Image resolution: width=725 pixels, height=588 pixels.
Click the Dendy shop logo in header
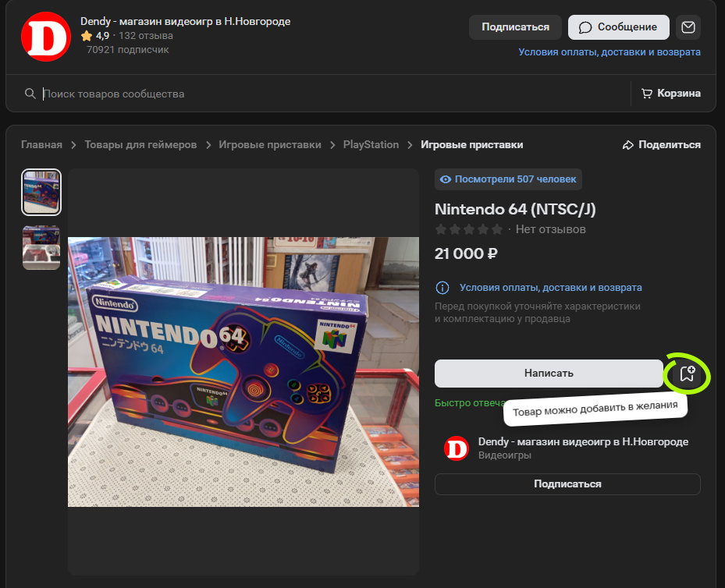(46, 37)
